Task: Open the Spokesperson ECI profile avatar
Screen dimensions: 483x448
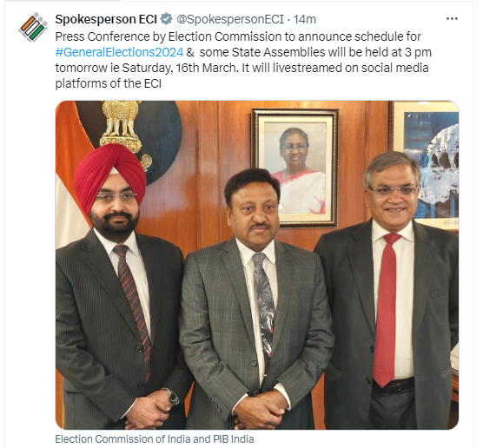Action: [33, 27]
